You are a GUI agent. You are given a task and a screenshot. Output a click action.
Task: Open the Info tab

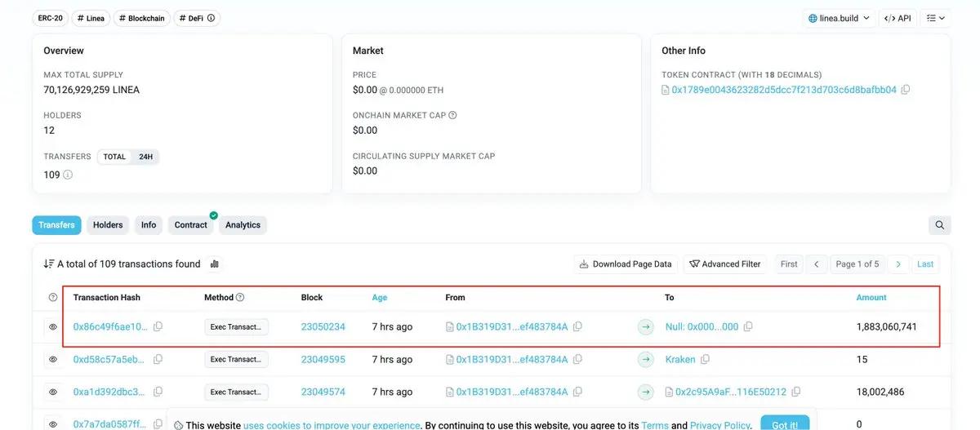tap(149, 225)
